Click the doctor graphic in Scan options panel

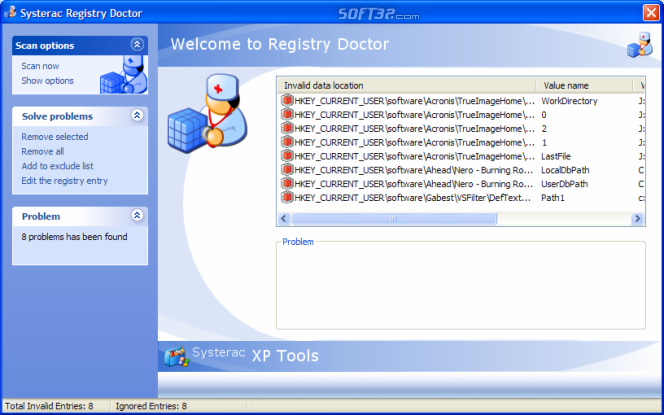coord(124,75)
